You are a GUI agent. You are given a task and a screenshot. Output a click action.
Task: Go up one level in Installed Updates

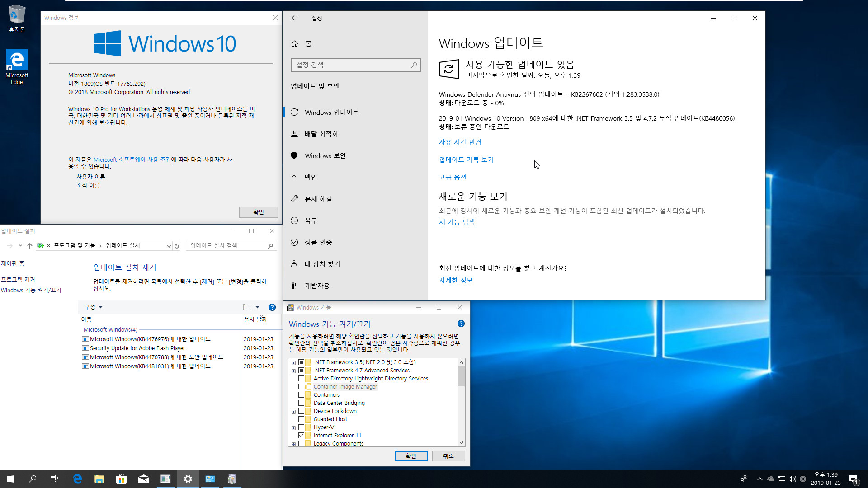30,246
